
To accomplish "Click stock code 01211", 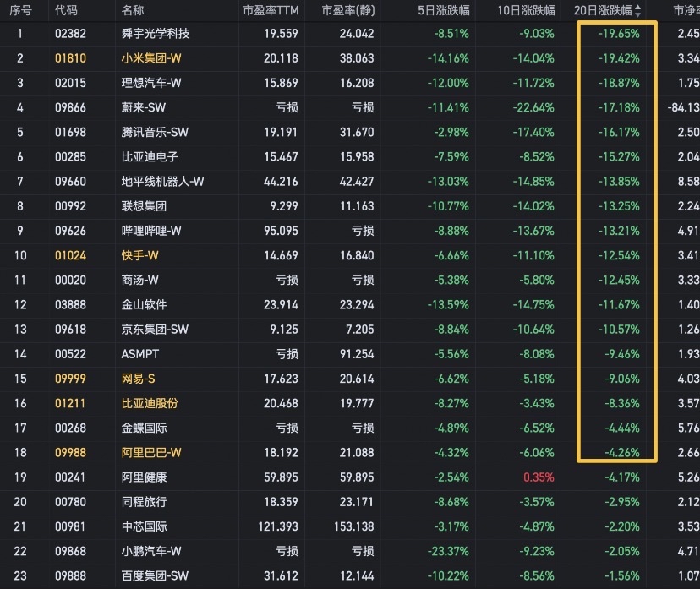I will coord(70,403).
